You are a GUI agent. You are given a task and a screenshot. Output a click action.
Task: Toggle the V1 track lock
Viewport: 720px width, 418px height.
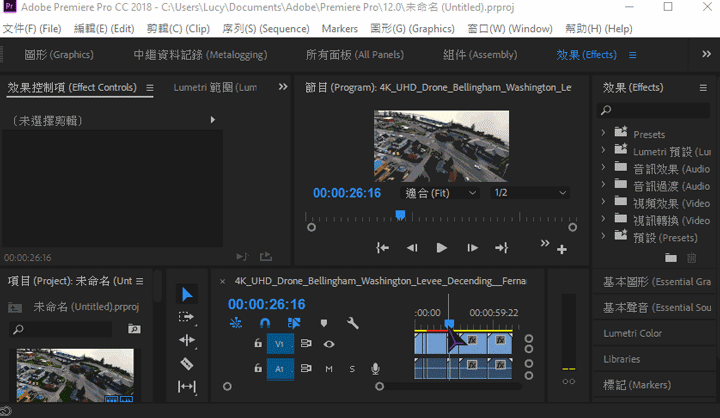tap(258, 344)
